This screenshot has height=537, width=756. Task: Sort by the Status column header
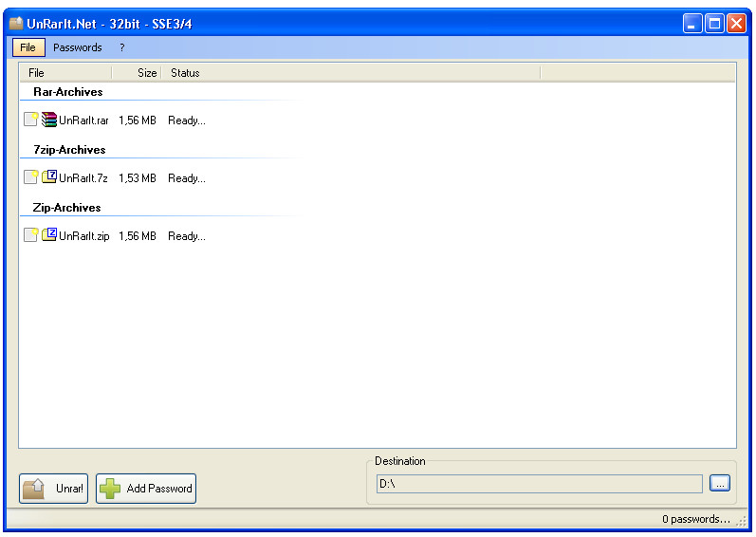351,73
